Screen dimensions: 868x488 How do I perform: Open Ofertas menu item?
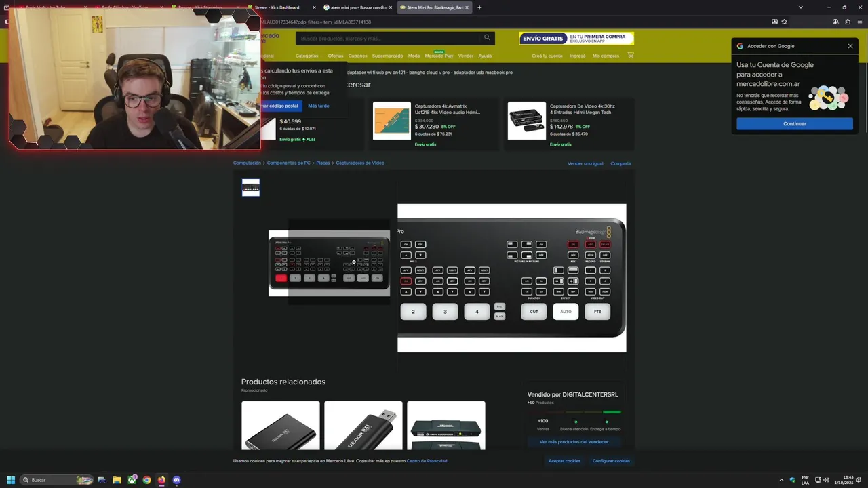[x=336, y=56]
